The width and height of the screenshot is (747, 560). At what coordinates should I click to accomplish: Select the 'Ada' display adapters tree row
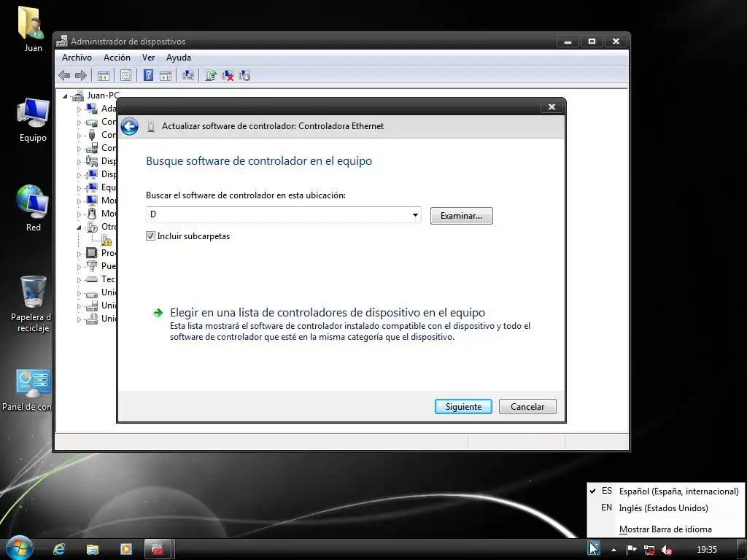click(x=101, y=109)
